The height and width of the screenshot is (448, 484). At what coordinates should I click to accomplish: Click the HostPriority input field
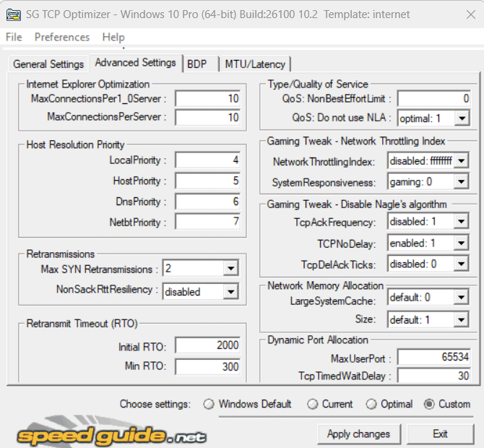tap(207, 181)
